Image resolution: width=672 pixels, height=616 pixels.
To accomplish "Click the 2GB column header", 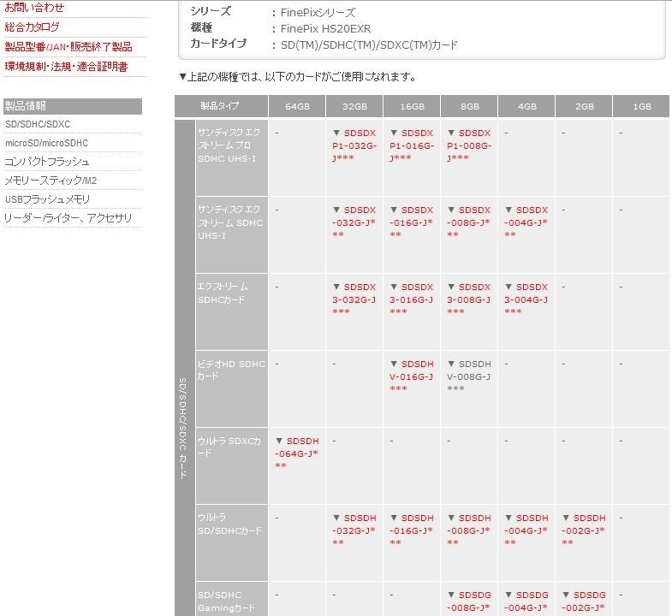I will [x=584, y=106].
